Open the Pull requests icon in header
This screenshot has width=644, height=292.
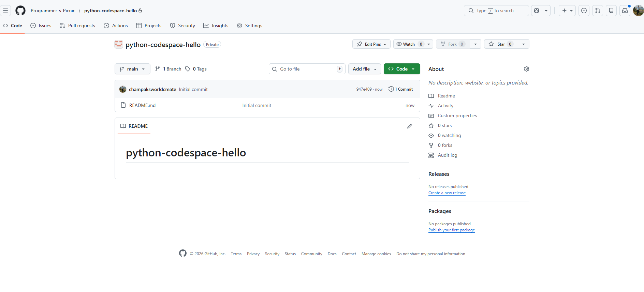[598, 11]
